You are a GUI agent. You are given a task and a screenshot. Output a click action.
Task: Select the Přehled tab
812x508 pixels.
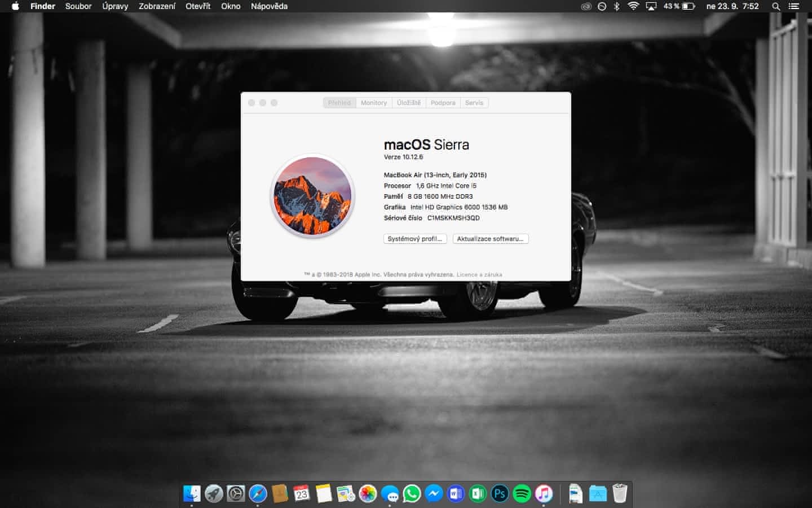point(339,103)
